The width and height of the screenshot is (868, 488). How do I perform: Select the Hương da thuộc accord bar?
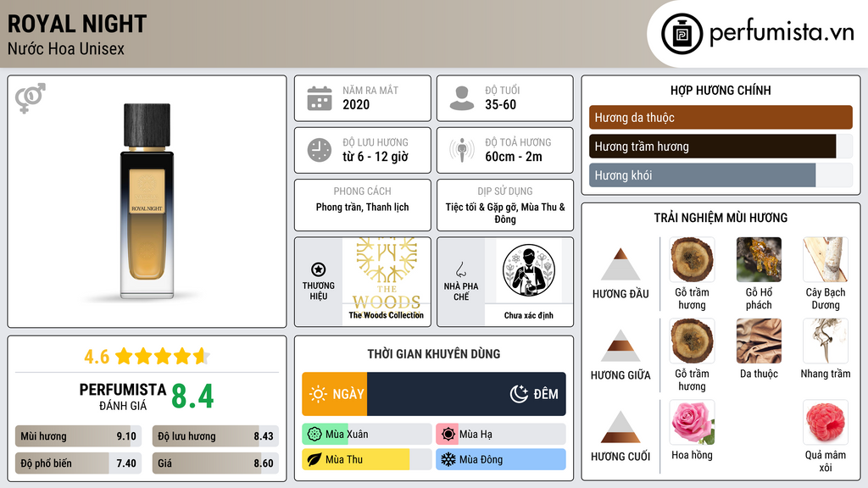pos(721,117)
